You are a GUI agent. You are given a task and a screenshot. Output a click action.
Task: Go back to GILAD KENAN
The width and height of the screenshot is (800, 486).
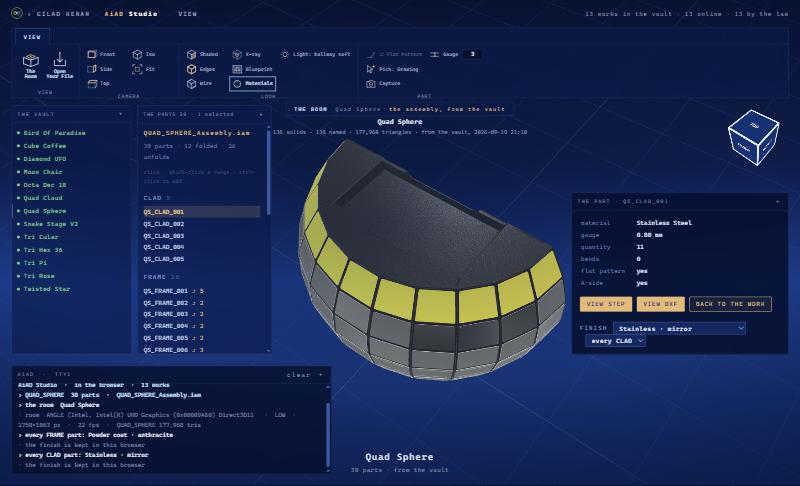[x=59, y=14]
